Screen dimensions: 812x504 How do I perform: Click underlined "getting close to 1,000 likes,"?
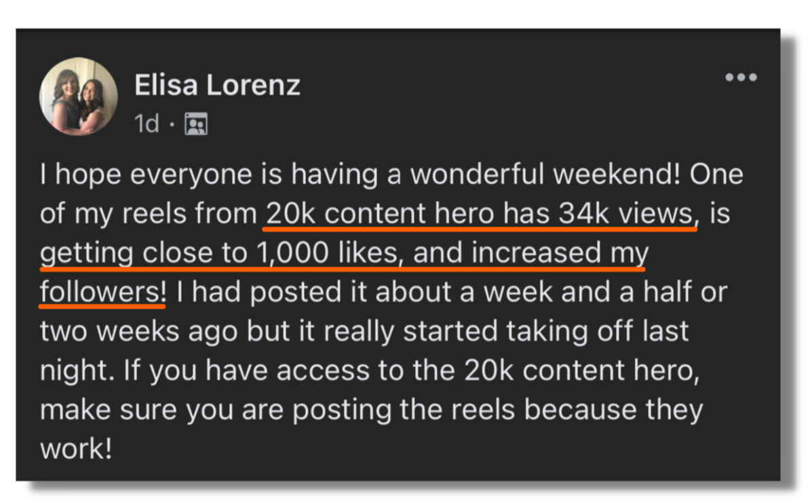(222, 253)
